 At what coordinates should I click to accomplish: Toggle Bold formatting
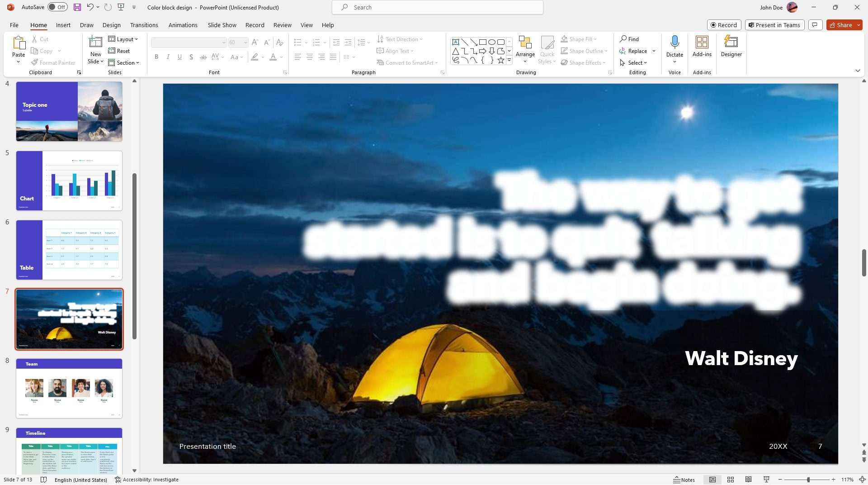coord(156,57)
